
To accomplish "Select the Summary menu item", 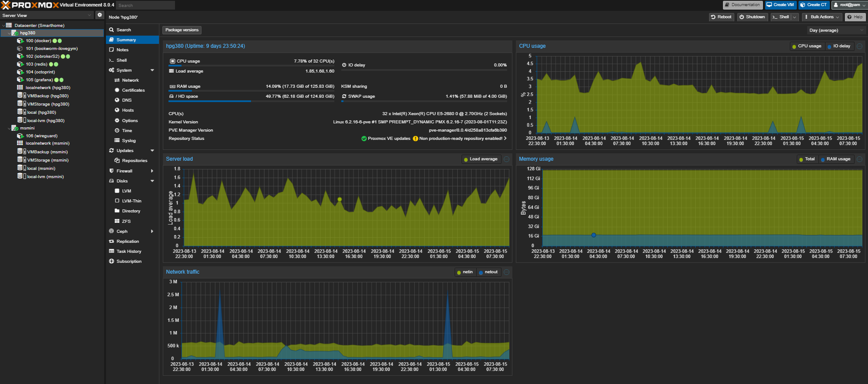I will [x=132, y=40].
